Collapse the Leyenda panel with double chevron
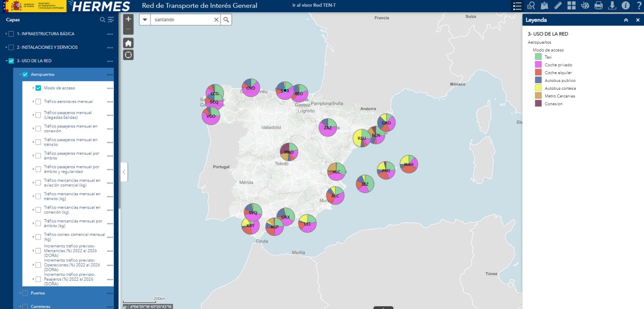The height and width of the screenshot is (309, 644). 626,20
